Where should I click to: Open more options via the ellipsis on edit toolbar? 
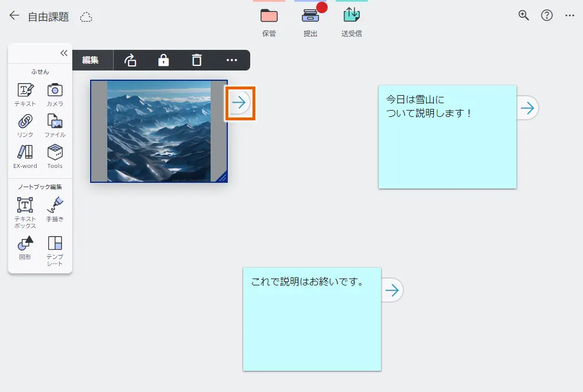click(x=231, y=60)
